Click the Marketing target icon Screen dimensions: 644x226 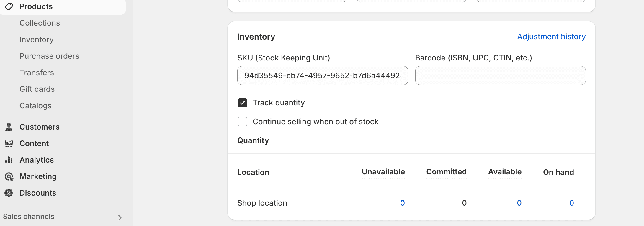[9, 176]
